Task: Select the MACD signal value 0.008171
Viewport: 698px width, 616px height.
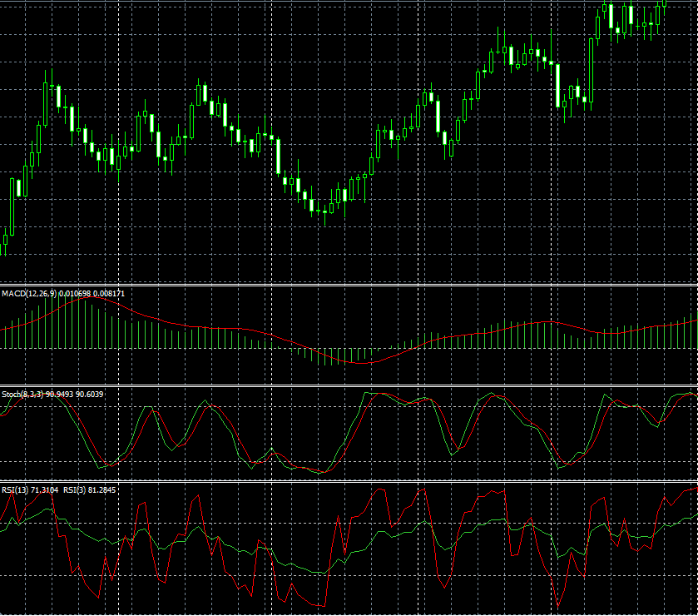Action: pyautogui.click(x=109, y=294)
